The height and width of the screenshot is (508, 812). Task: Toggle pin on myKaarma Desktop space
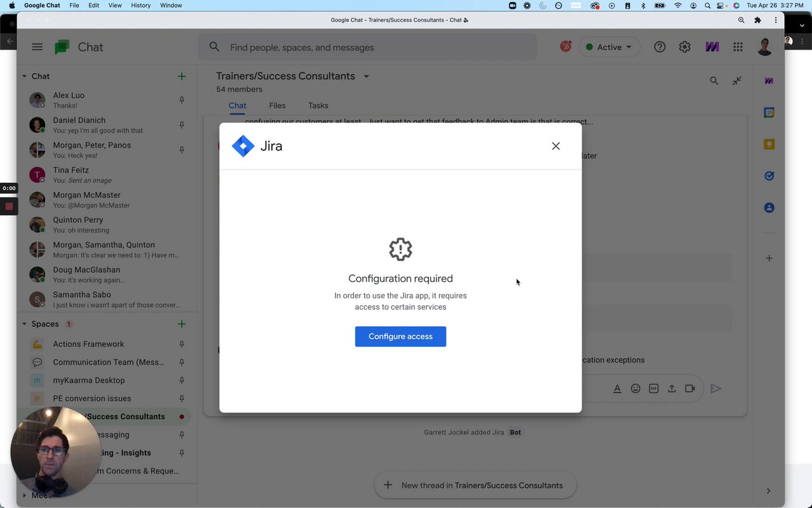point(181,380)
